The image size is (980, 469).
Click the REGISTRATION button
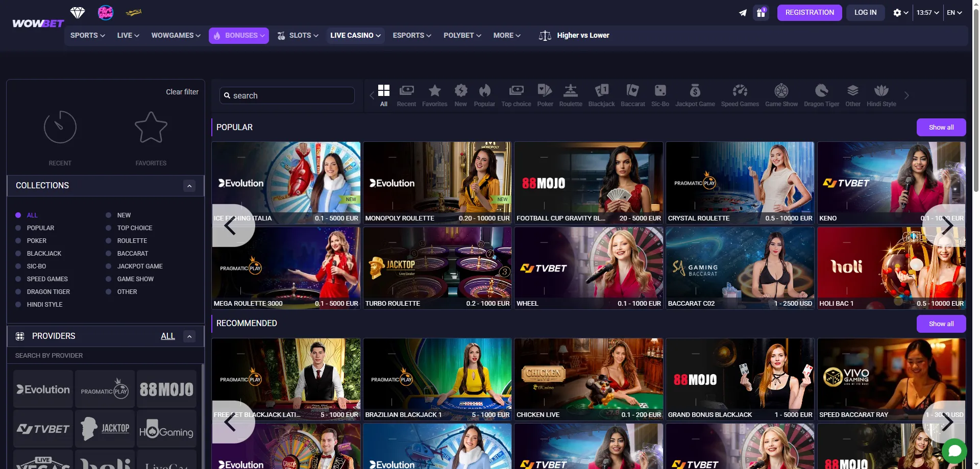click(x=810, y=13)
